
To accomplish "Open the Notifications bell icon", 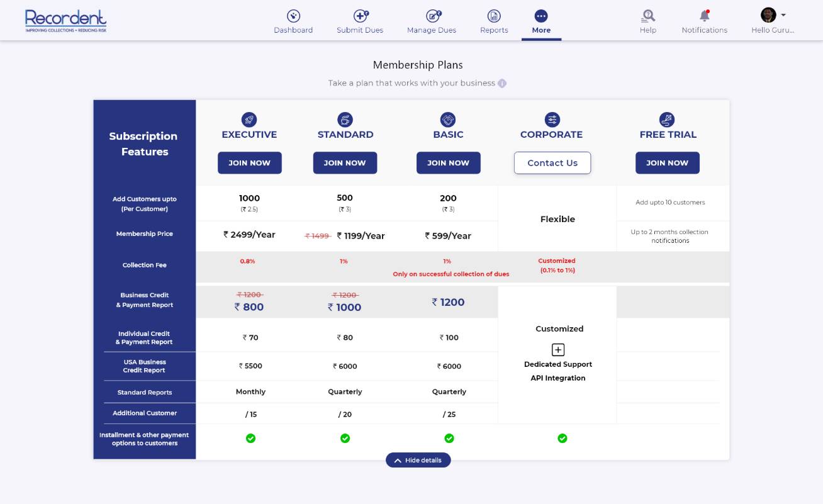I will (x=704, y=16).
